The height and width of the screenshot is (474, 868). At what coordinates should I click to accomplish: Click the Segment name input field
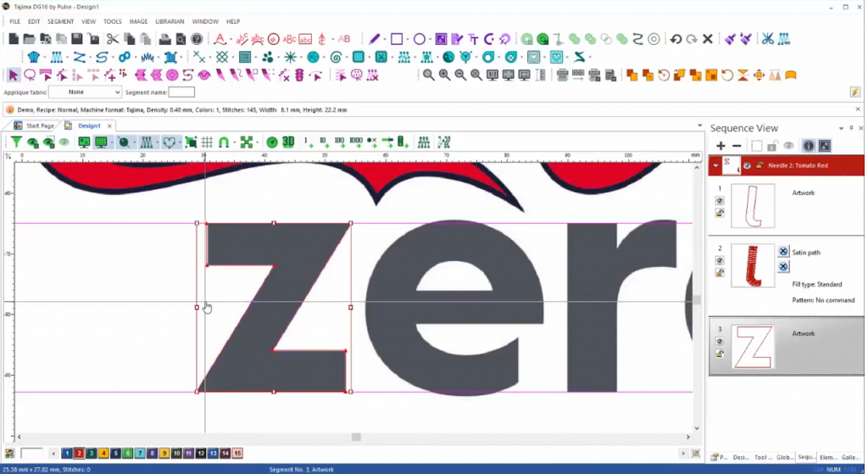point(181,92)
